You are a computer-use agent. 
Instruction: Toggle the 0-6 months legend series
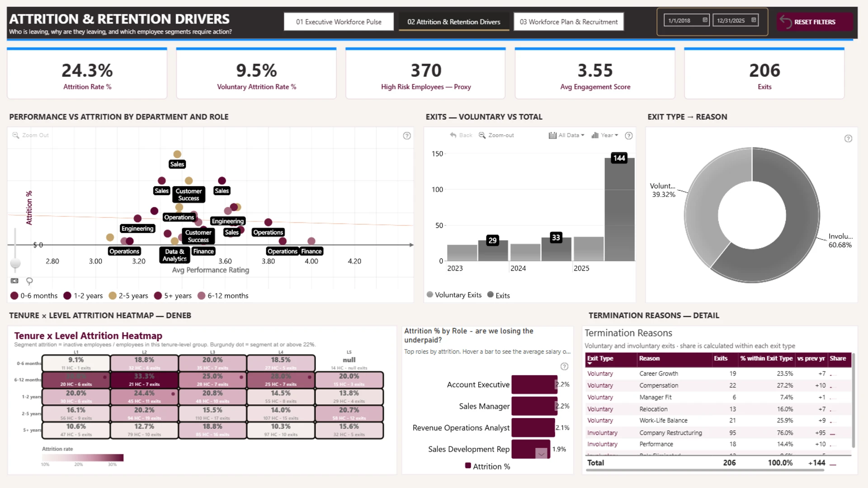[34, 296]
